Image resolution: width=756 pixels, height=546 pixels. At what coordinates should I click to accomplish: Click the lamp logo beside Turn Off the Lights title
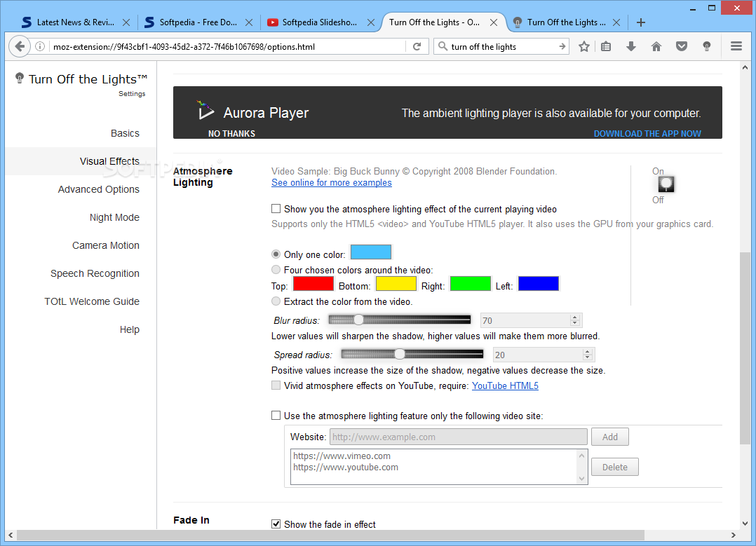pos(20,78)
